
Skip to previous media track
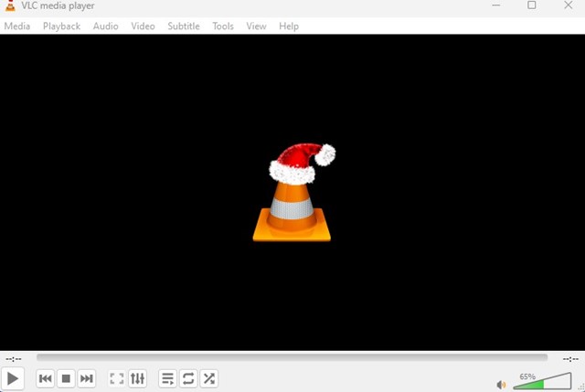pos(45,378)
